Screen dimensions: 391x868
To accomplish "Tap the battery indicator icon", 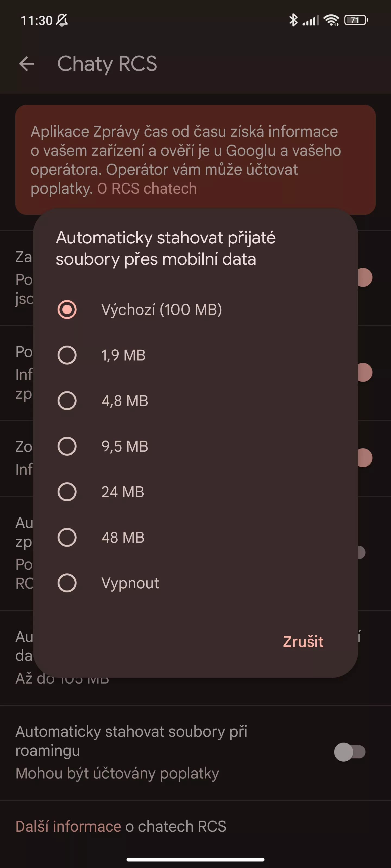I will (356, 20).
